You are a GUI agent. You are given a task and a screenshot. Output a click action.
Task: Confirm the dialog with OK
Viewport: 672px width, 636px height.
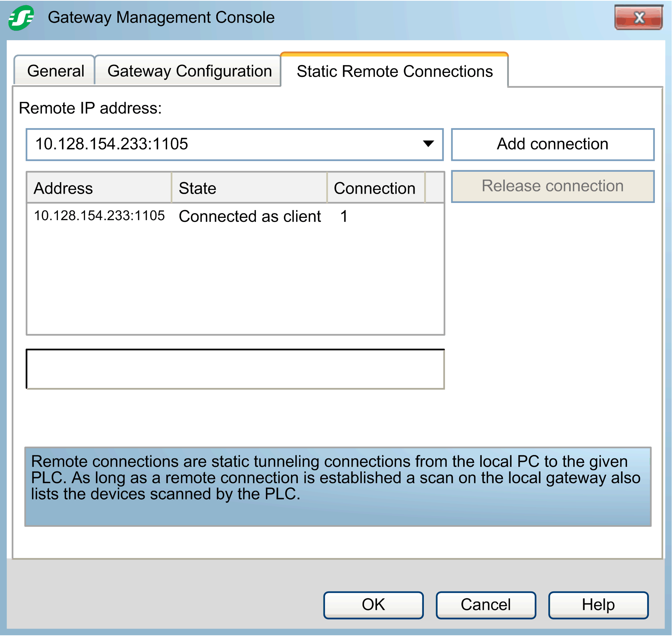[x=373, y=605]
